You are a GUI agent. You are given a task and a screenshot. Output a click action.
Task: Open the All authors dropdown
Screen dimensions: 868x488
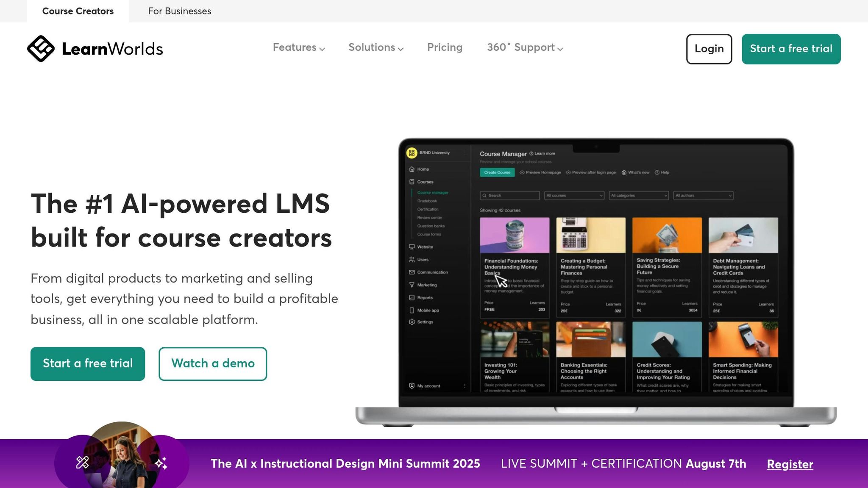tap(704, 195)
